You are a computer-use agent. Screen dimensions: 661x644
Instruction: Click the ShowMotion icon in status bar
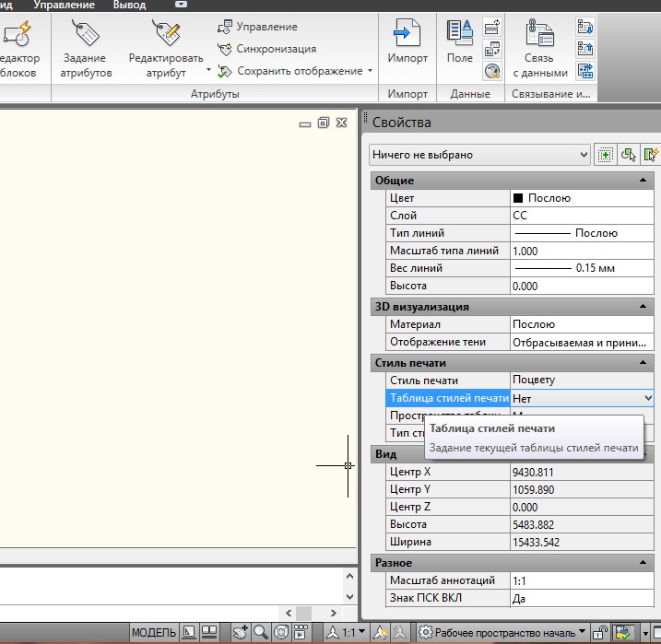(x=301, y=632)
